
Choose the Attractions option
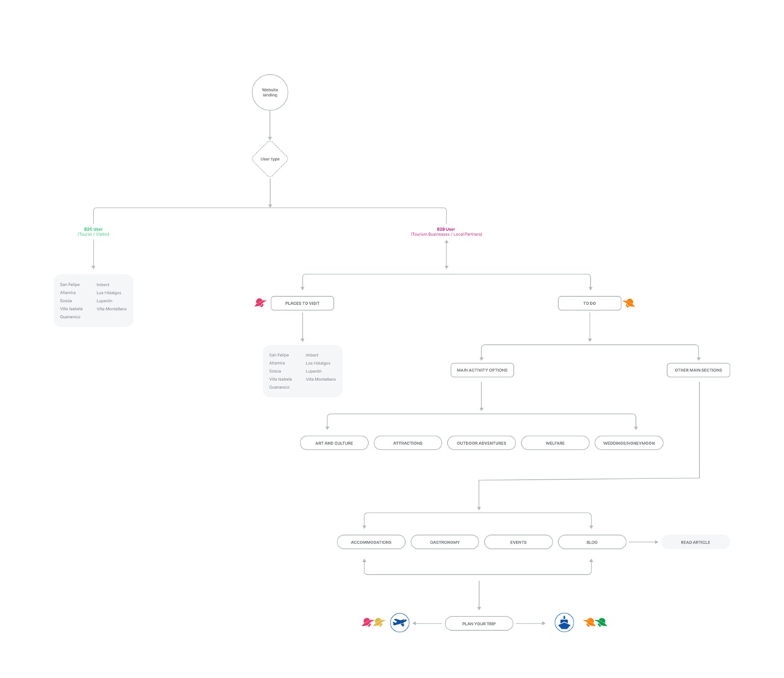point(407,443)
